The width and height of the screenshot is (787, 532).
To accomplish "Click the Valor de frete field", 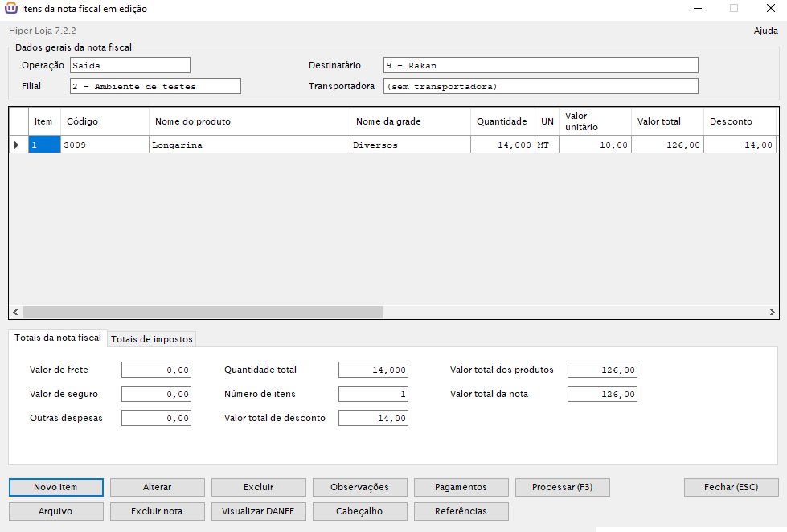I will [156, 370].
